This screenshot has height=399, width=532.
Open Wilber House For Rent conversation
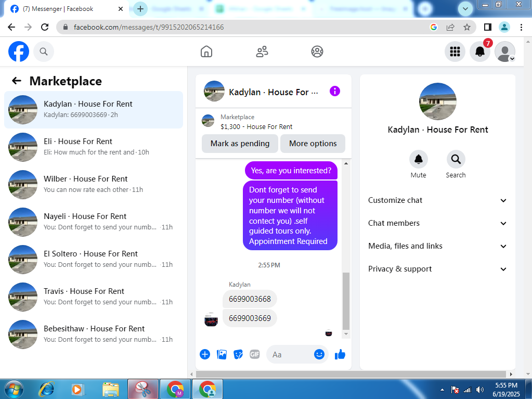(x=94, y=185)
